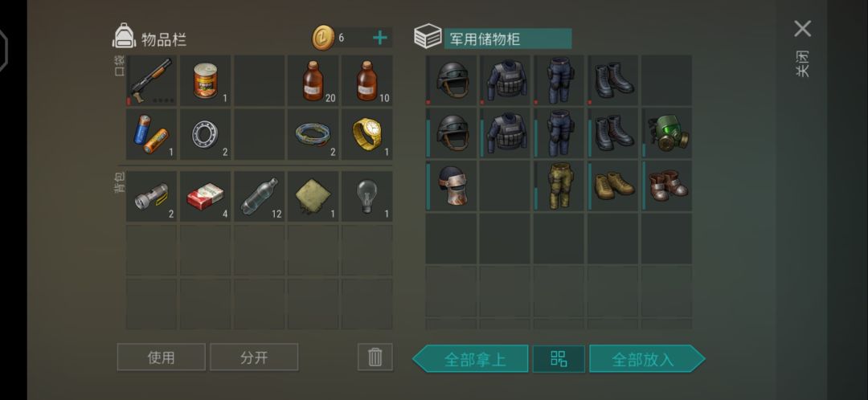Pick the bottle stack with 20 count
This screenshot has width=868, height=400.
pos(313,80)
